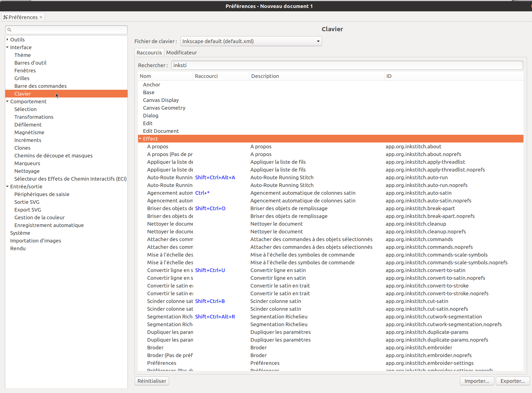Select Importation d'images in sidebar
The height and width of the screenshot is (393, 532).
36,241
